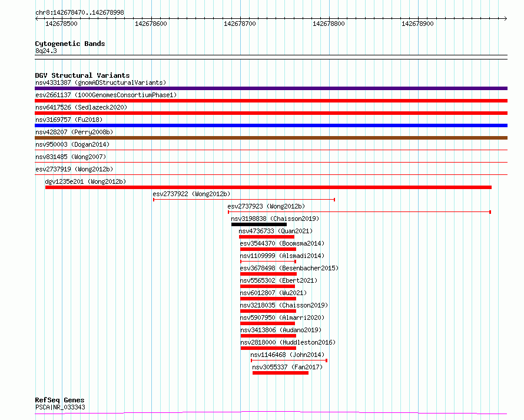524x420 pixels.
Task: Click the nsv4331387 gnomAD variant label
Action: tap(101, 82)
